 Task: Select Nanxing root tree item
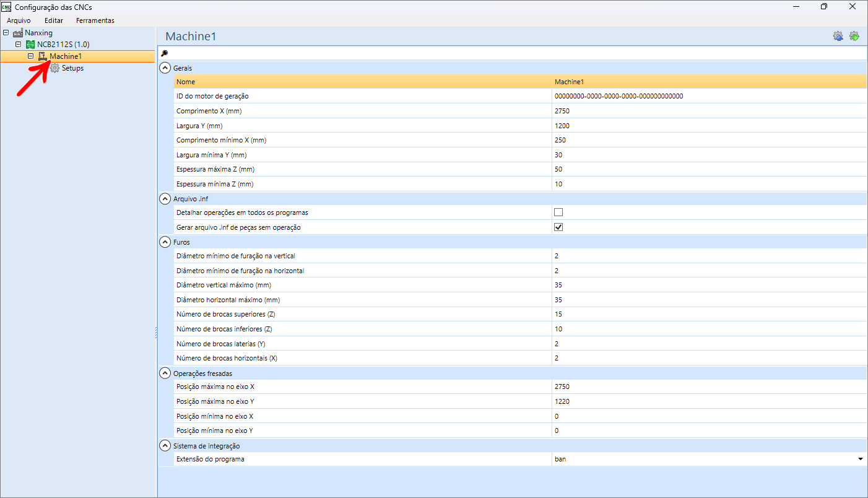38,33
